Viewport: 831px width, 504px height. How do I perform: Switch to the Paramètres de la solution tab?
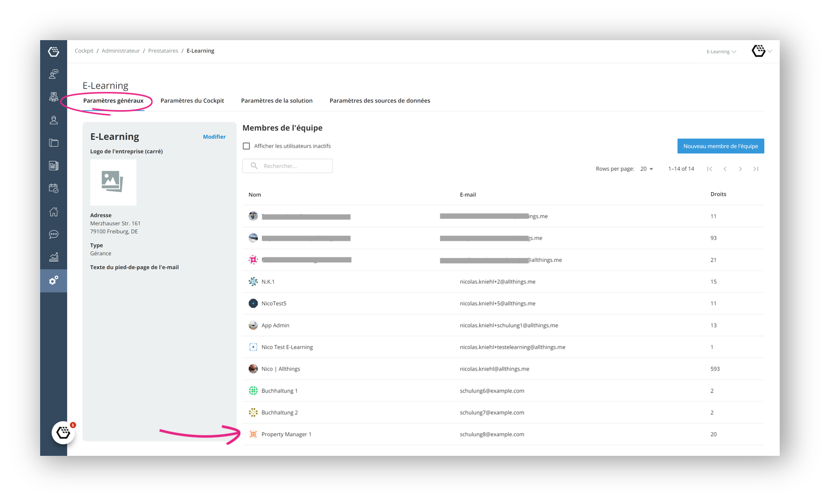[277, 101]
